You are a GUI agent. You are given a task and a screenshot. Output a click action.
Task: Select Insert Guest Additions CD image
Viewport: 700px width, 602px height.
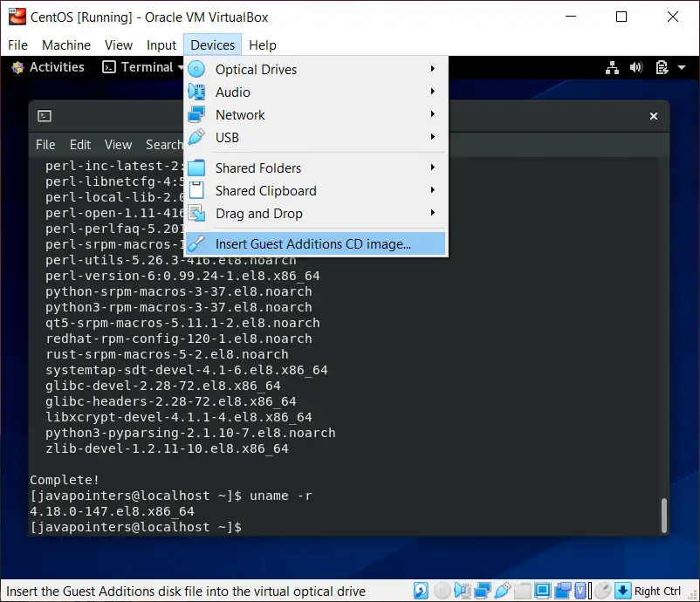click(x=315, y=243)
